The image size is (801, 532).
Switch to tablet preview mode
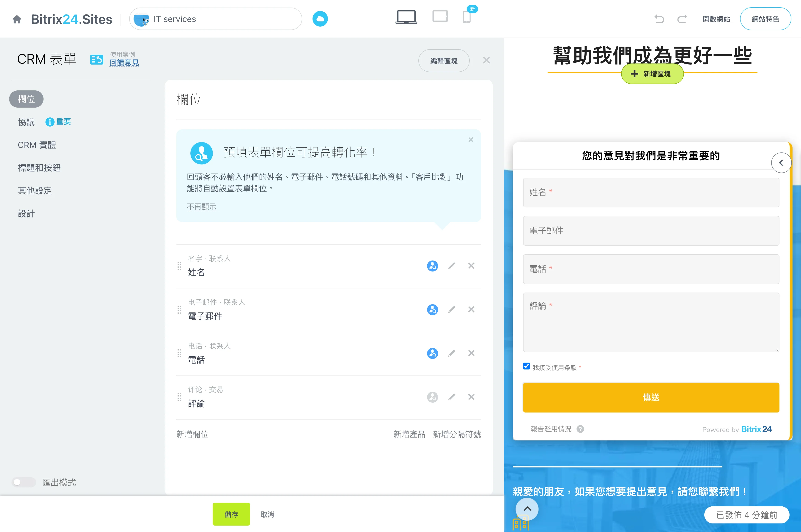440,16
